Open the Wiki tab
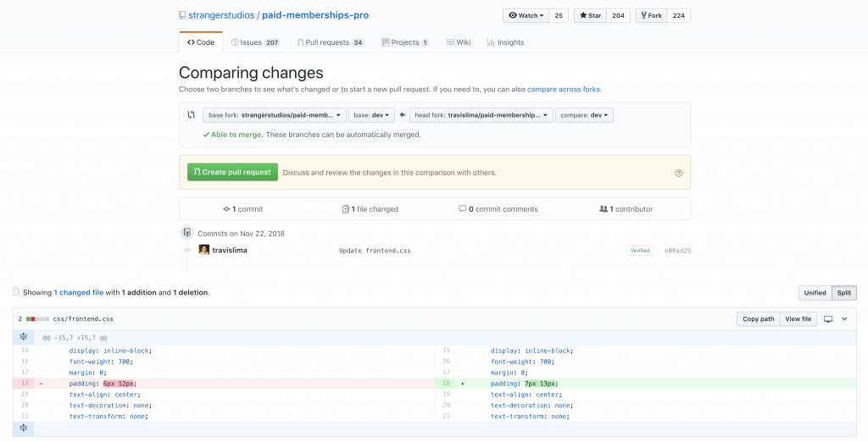Viewport: 868px width, 442px height. tap(459, 42)
